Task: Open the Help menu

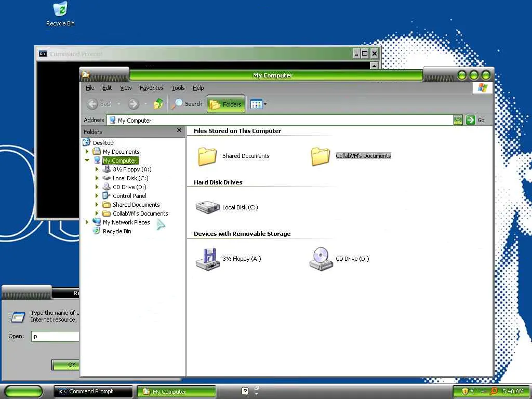Action: (198, 88)
